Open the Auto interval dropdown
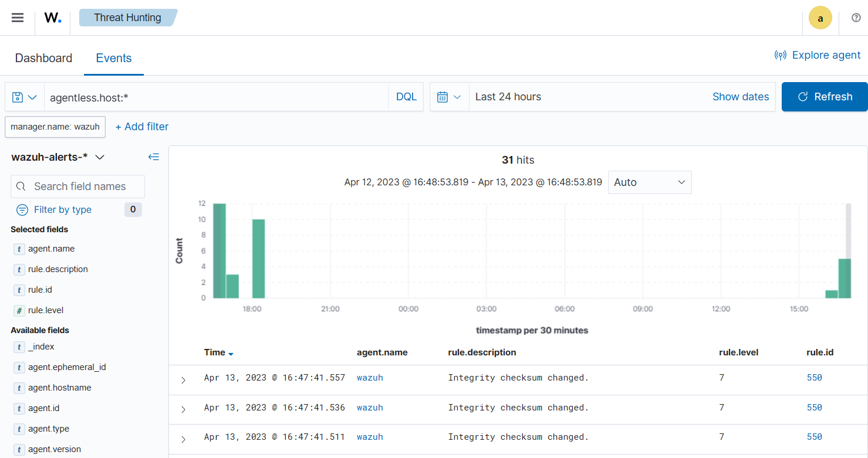This screenshot has width=868, height=458. coord(649,182)
